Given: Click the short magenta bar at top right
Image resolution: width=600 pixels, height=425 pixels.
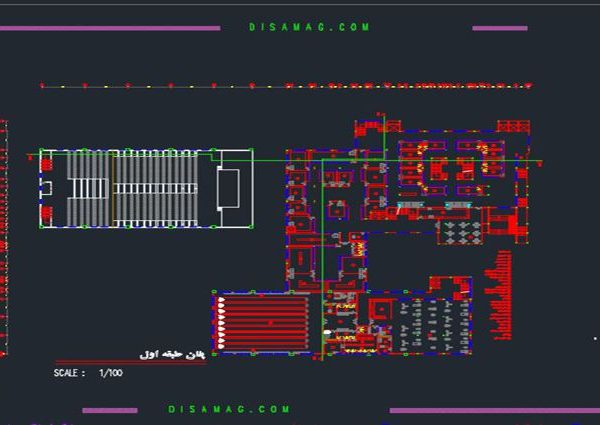Looking at the screenshot, I should pyautogui.click(x=499, y=28).
